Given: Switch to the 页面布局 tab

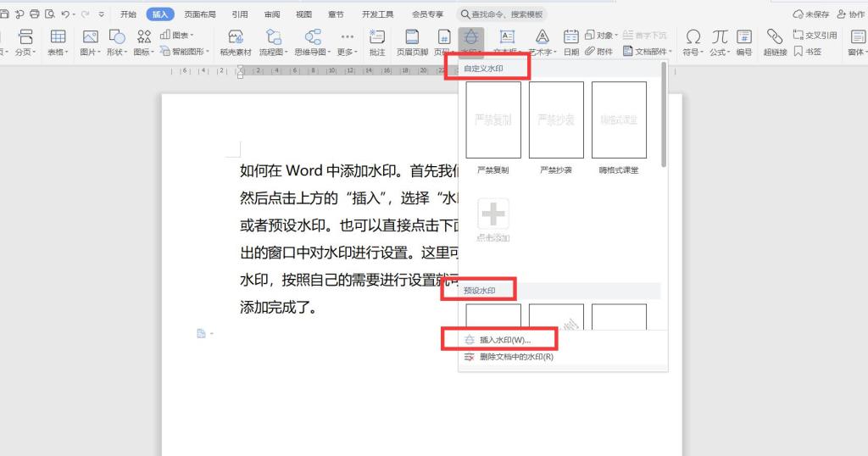Looking at the screenshot, I should (x=200, y=14).
